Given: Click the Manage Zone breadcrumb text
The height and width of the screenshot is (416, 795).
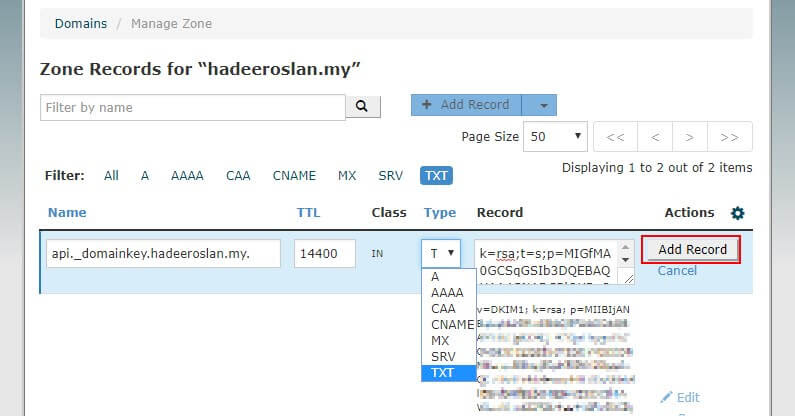Looking at the screenshot, I should tap(171, 23).
